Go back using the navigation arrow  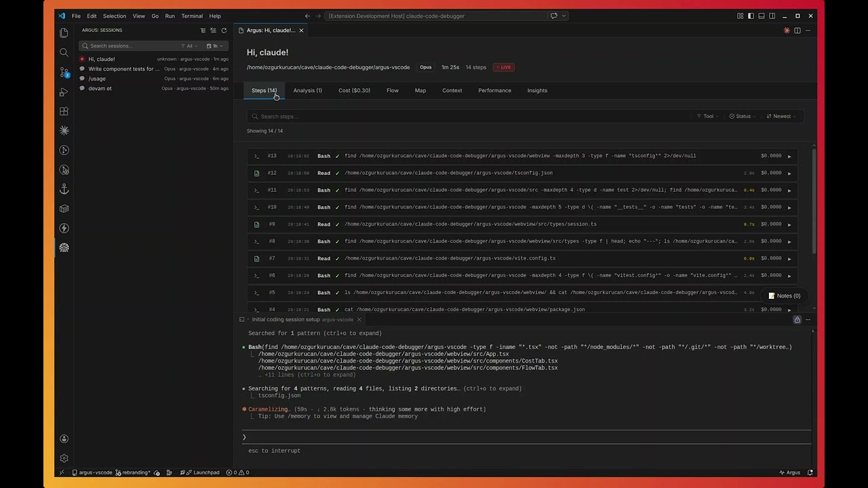tap(307, 16)
